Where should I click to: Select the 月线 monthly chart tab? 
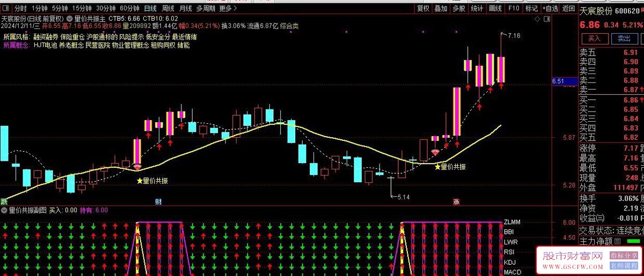point(186,9)
